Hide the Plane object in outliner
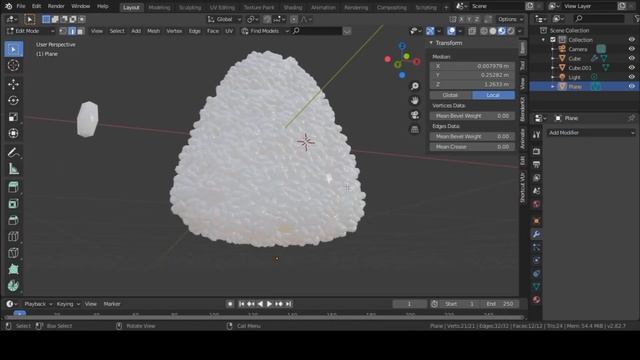The height and width of the screenshot is (360, 640). tap(631, 87)
